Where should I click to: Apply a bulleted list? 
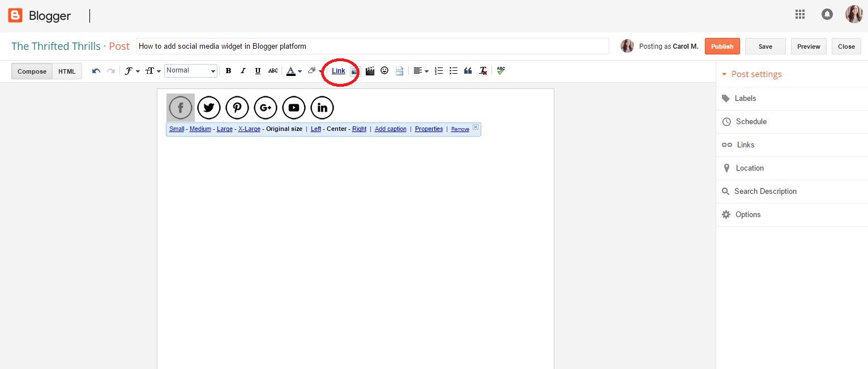453,70
